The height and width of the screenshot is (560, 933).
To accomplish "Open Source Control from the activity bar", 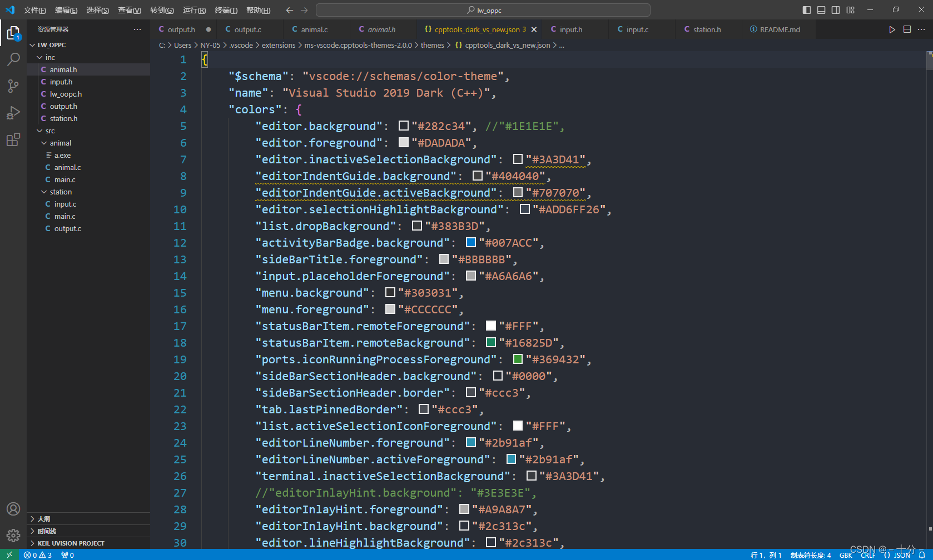I will coord(13,86).
